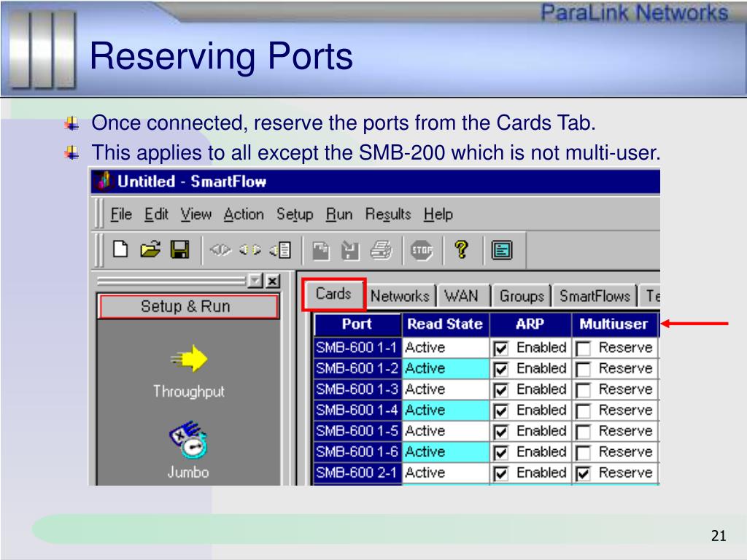The image size is (747, 560).
Task: Open a file with the folder icon
Action: click(x=150, y=249)
